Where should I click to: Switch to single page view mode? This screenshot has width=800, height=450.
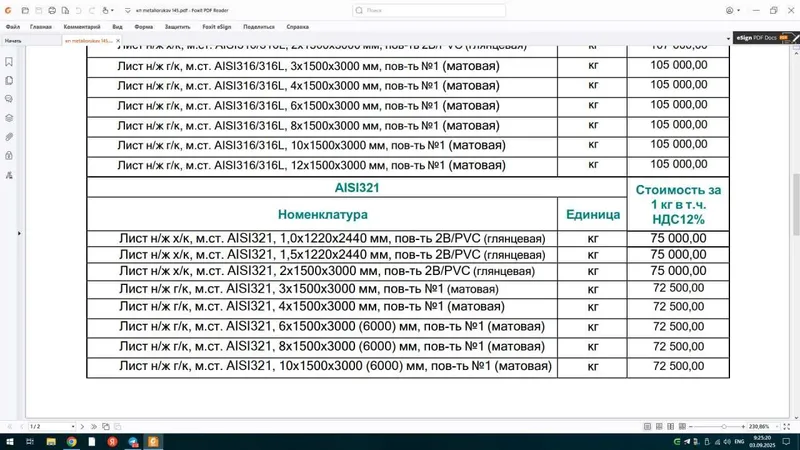(x=647, y=427)
